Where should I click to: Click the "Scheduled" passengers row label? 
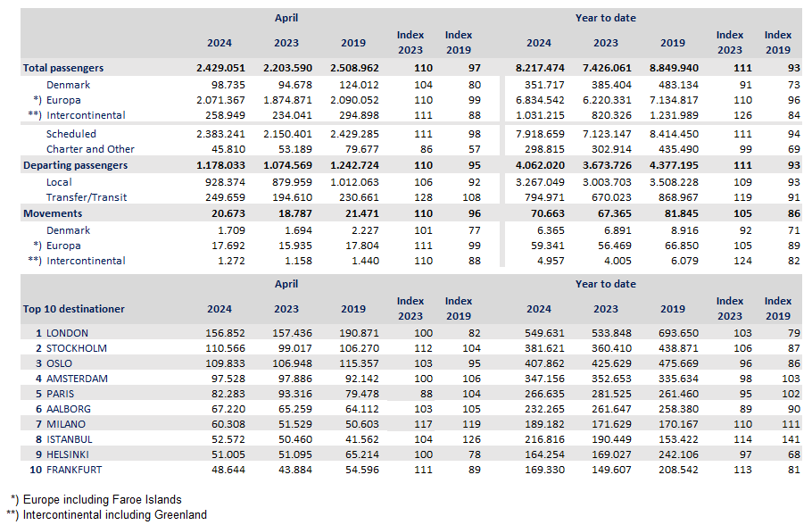pos(71,134)
